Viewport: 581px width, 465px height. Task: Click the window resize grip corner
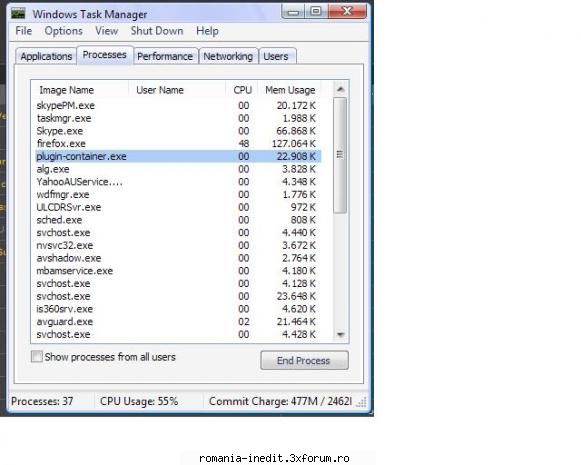pos(362,402)
